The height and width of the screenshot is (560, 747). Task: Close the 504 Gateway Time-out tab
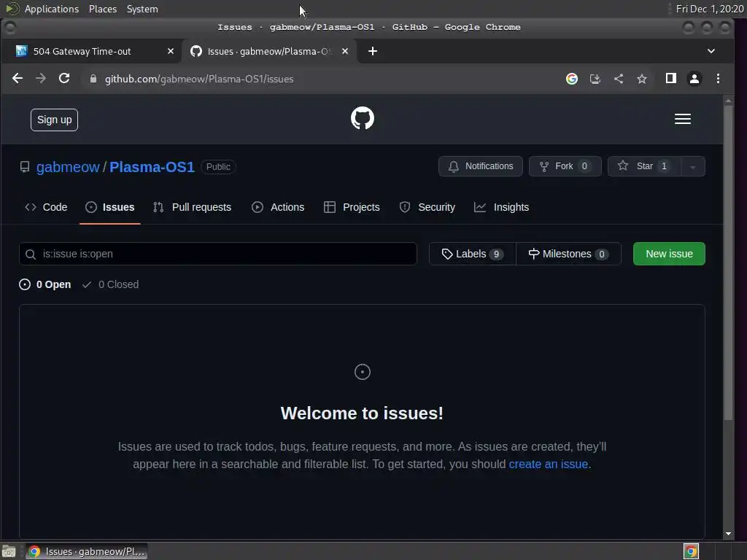pos(171,51)
